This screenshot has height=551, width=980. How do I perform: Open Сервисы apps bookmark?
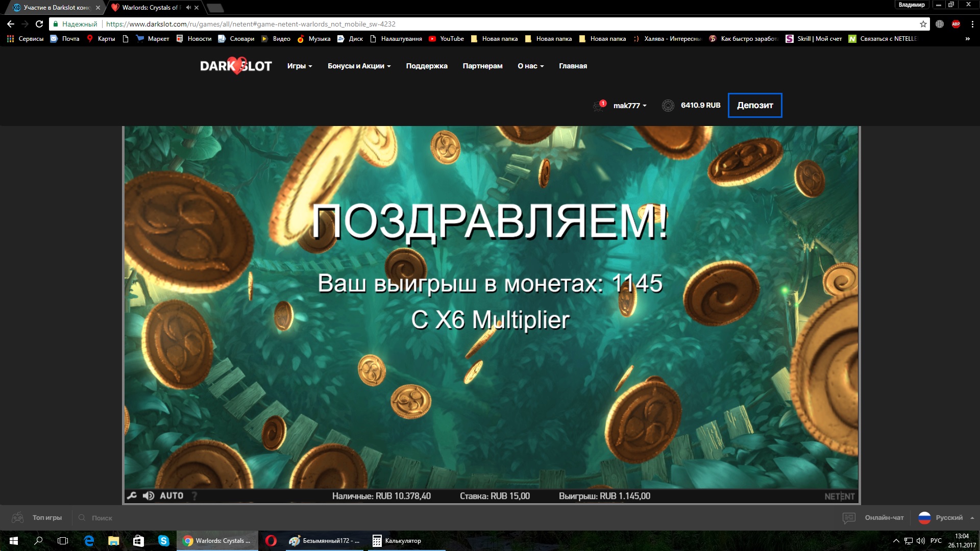25,39
